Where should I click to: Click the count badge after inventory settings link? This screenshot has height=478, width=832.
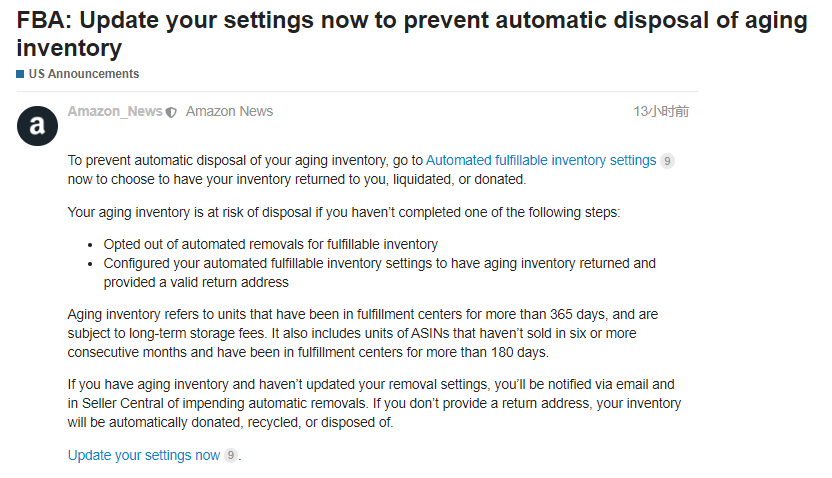coord(668,161)
